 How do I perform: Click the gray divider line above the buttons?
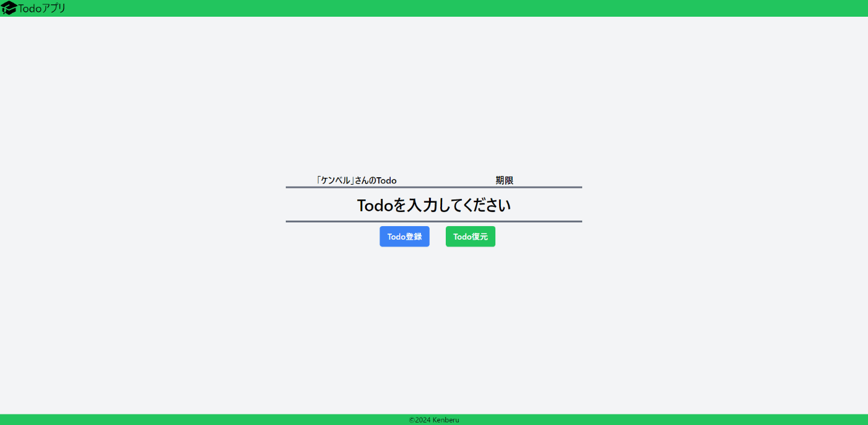point(434,221)
